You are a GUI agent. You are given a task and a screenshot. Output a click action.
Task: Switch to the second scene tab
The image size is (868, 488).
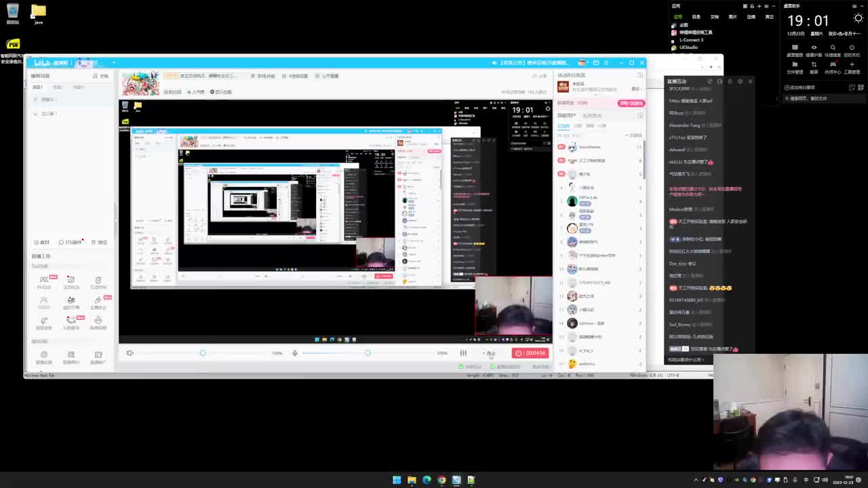pyautogui.click(x=58, y=87)
